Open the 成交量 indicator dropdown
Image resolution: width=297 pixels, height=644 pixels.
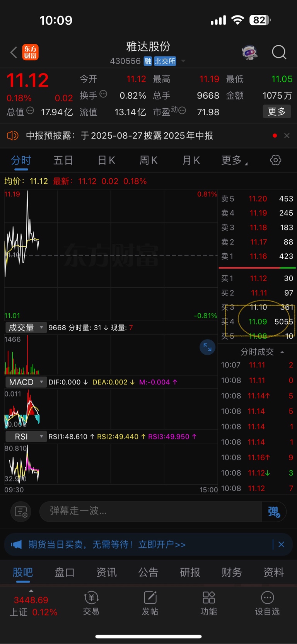[26, 328]
